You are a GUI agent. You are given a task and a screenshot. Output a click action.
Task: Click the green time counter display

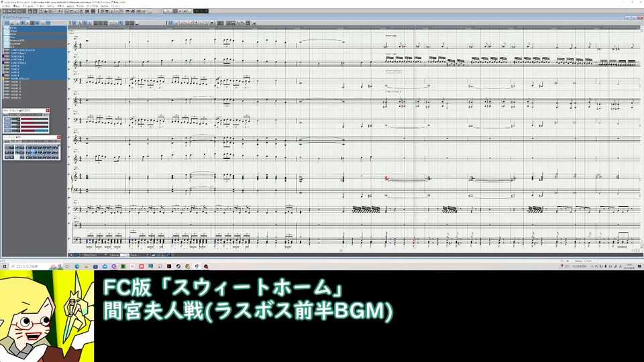coord(201,11)
